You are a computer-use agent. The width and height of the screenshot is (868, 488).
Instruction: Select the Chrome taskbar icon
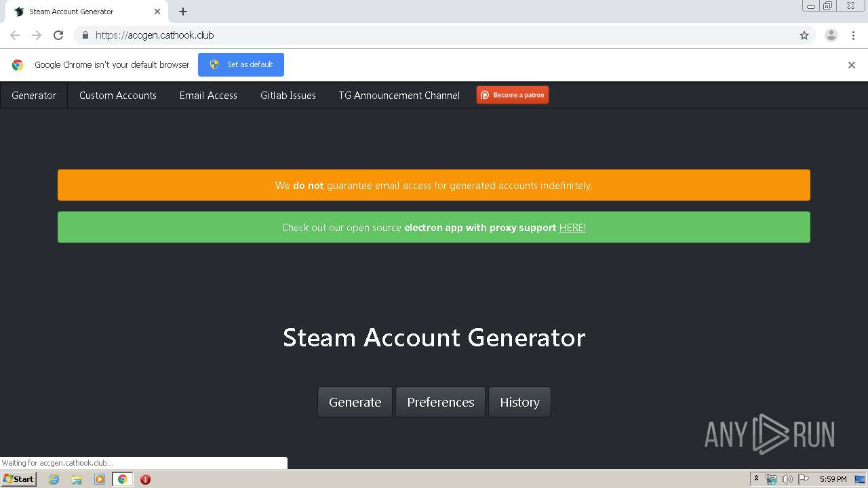point(122,479)
